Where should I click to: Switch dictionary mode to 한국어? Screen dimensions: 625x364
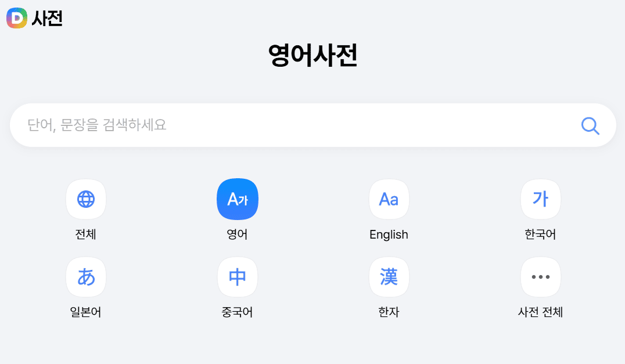[x=540, y=199]
